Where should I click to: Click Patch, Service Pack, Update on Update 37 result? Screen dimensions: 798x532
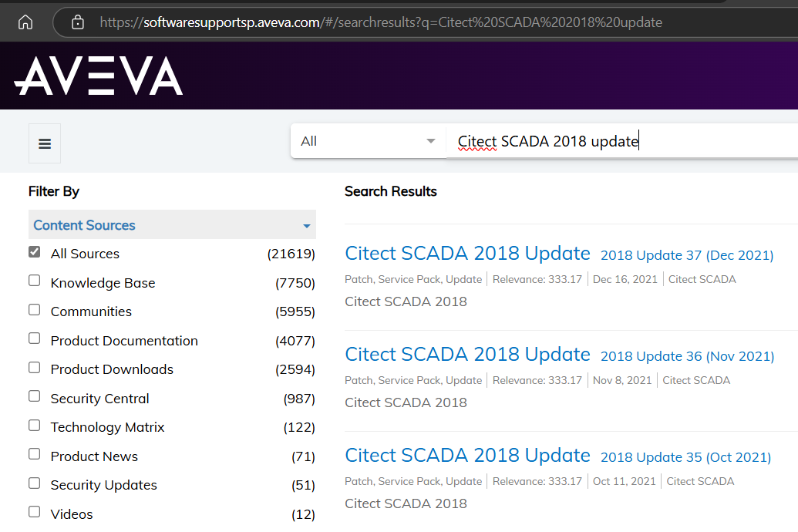click(x=413, y=279)
